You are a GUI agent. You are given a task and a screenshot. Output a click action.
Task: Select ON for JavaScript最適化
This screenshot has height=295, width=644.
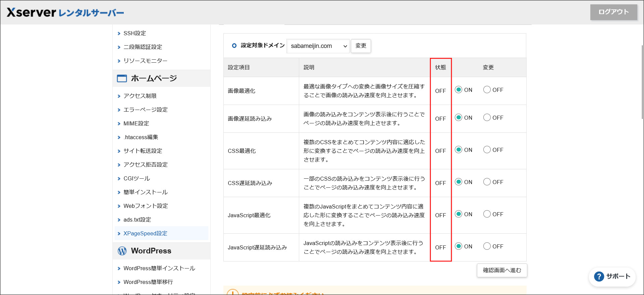coord(459,214)
